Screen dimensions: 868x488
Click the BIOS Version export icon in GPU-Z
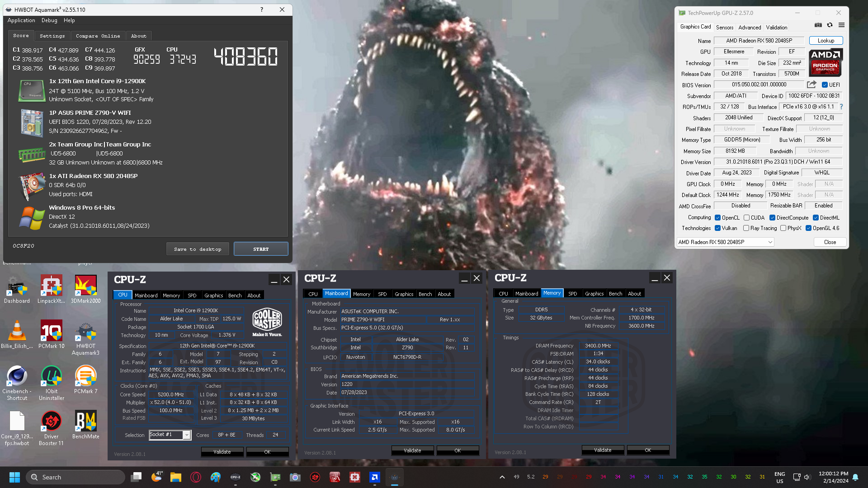[811, 84]
